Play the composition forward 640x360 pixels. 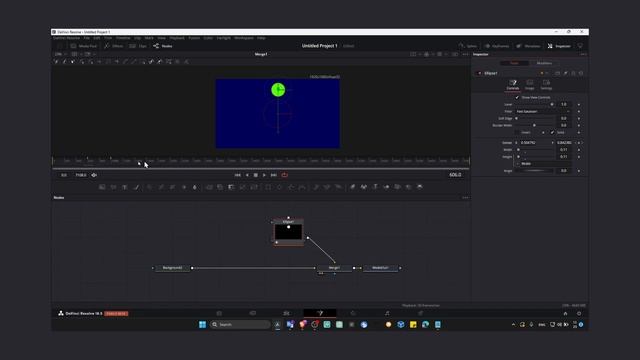pyautogui.click(x=264, y=175)
